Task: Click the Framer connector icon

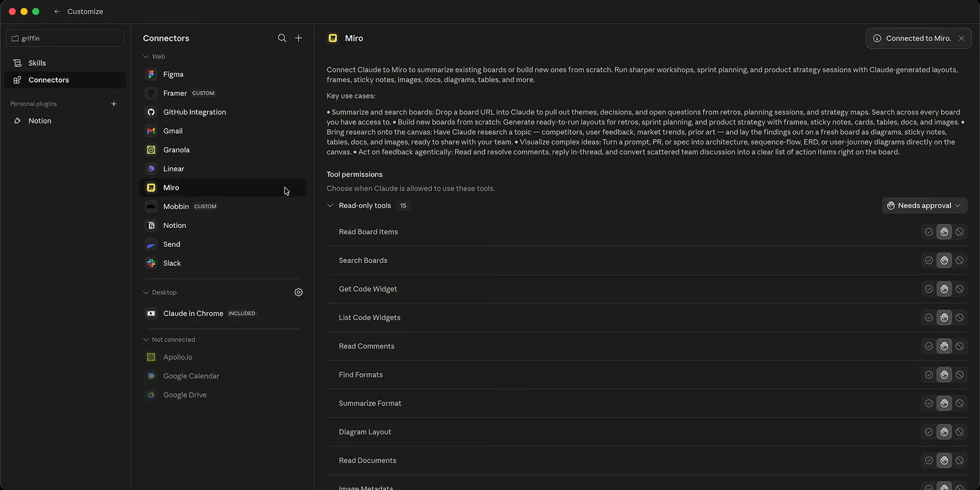Action: (151, 93)
